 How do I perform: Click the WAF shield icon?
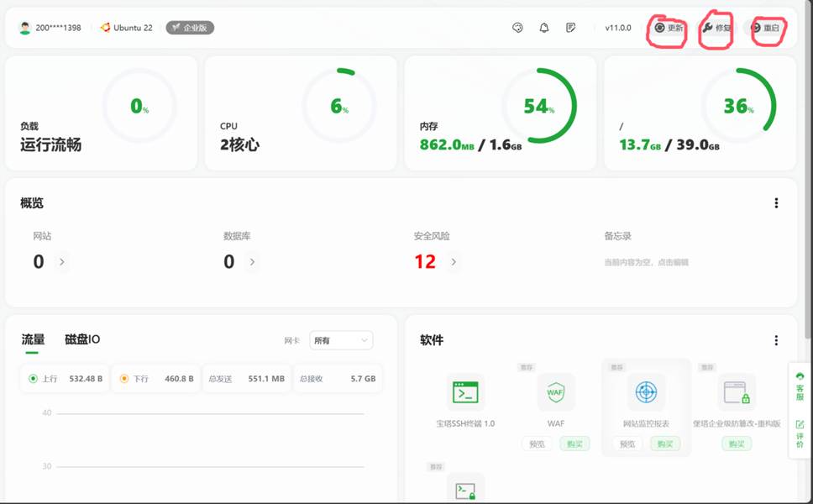click(555, 392)
